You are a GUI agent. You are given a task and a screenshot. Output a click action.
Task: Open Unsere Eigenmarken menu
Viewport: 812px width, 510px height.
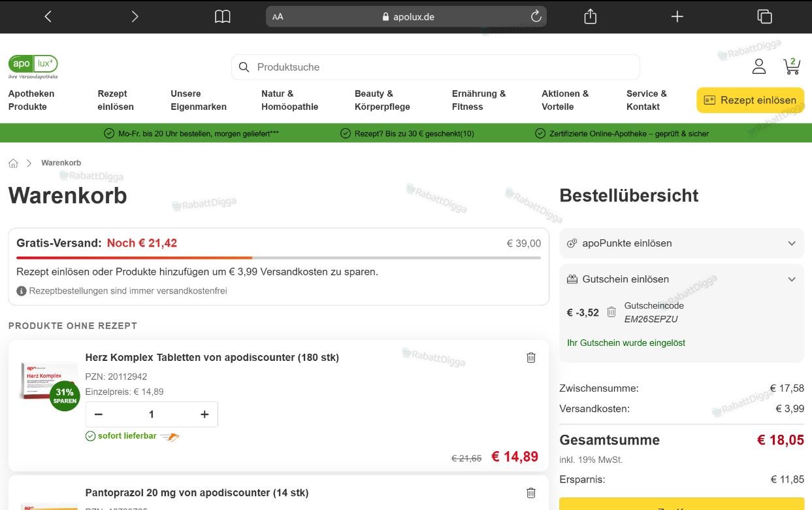click(199, 100)
